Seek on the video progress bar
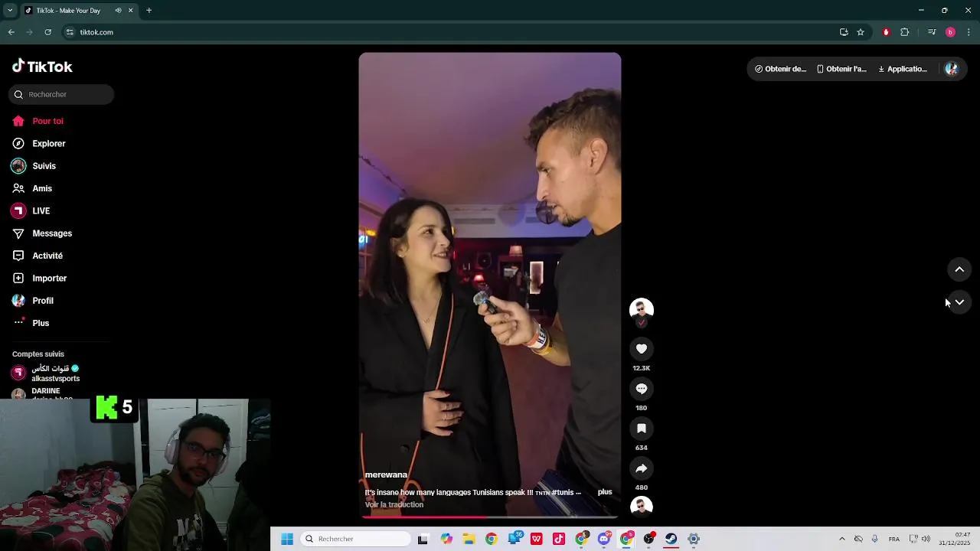This screenshot has height=551, width=980. pyautogui.click(x=490, y=517)
